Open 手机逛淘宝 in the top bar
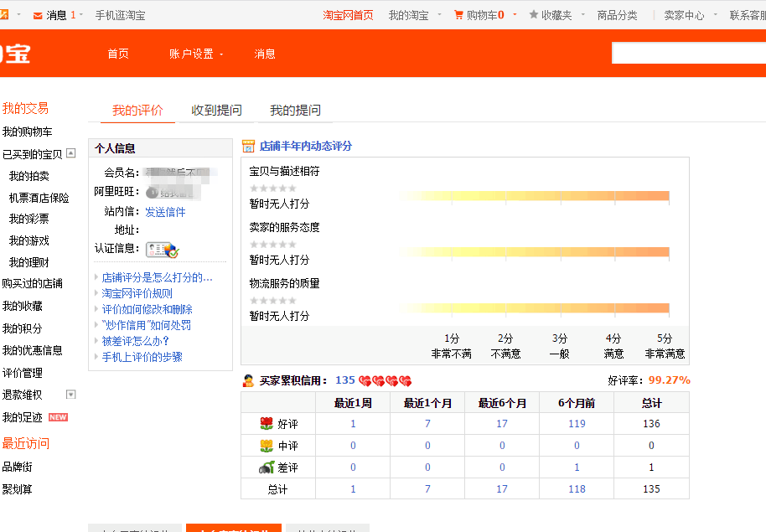Image resolution: width=766 pixels, height=532 pixels. tap(120, 15)
